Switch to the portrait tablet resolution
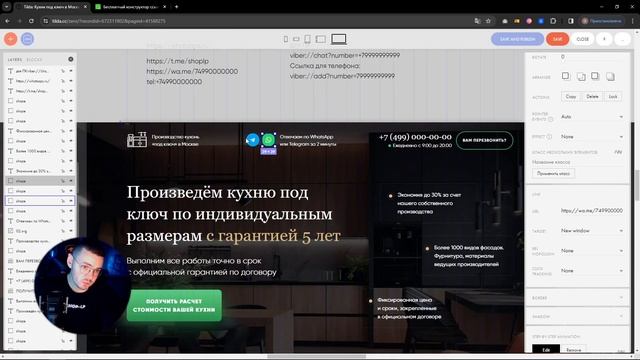The width and height of the screenshot is (640, 360). [307, 39]
